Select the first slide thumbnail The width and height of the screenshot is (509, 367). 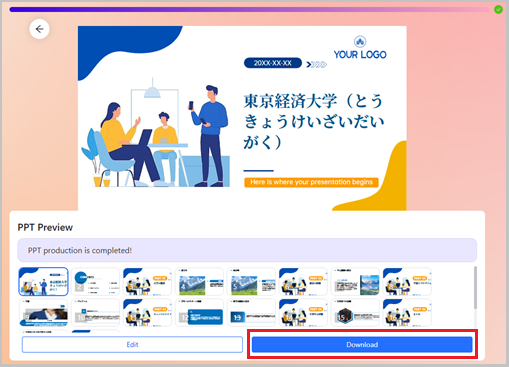click(43, 282)
